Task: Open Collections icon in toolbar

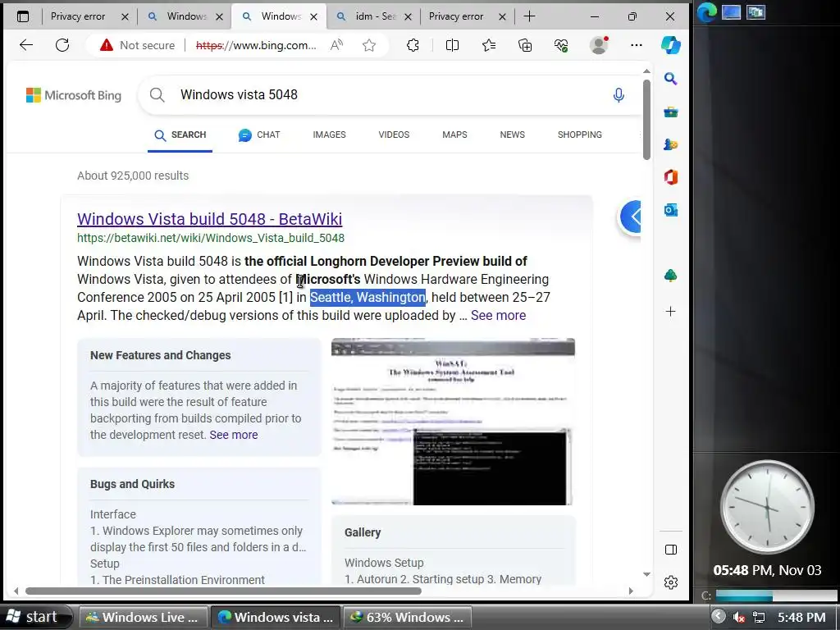Action: point(525,45)
